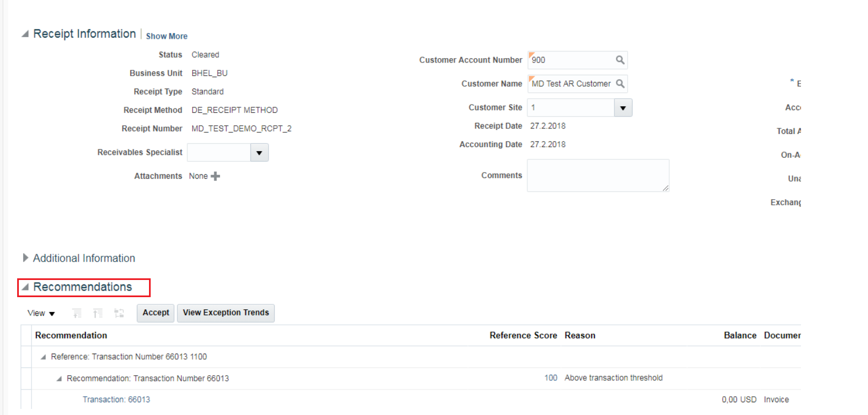Click the Show More link
868x415 pixels.
(166, 35)
